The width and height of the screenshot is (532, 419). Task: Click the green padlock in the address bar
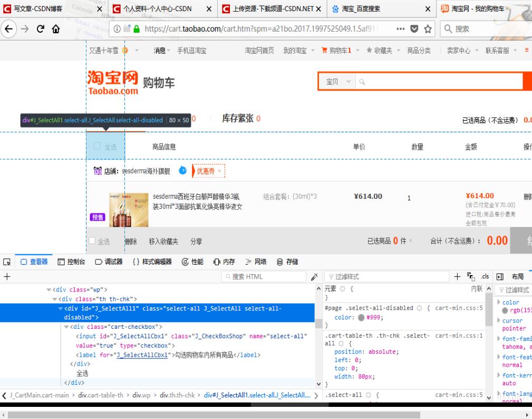coord(137,29)
